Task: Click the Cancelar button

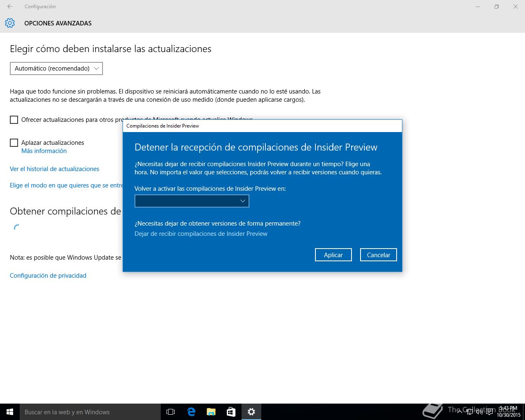Action: pyautogui.click(x=379, y=255)
